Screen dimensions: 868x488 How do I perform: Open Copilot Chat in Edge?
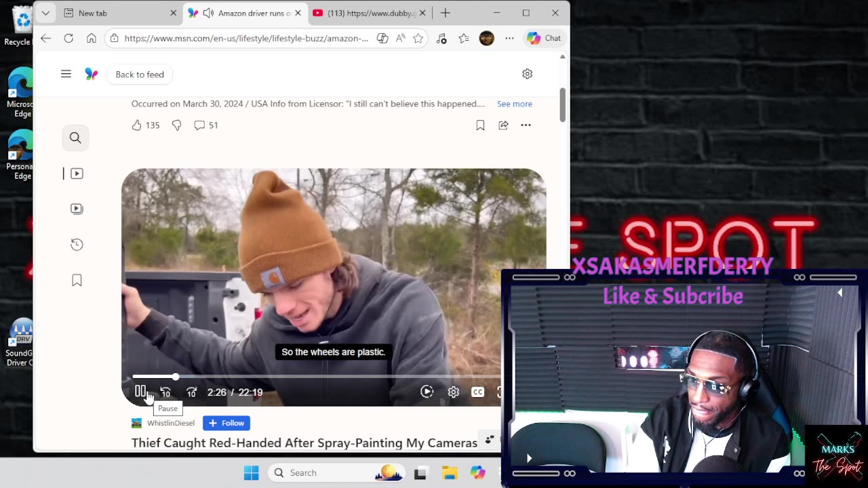click(x=544, y=38)
